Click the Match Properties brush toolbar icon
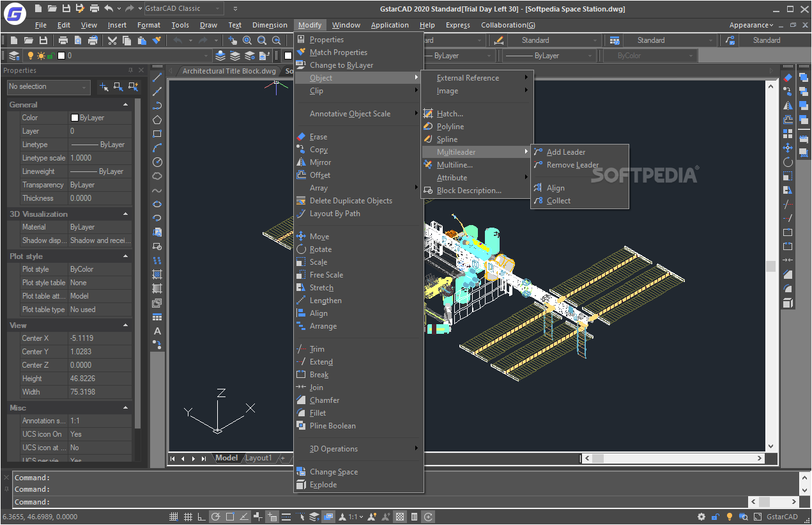The image size is (812, 525). (157, 40)
